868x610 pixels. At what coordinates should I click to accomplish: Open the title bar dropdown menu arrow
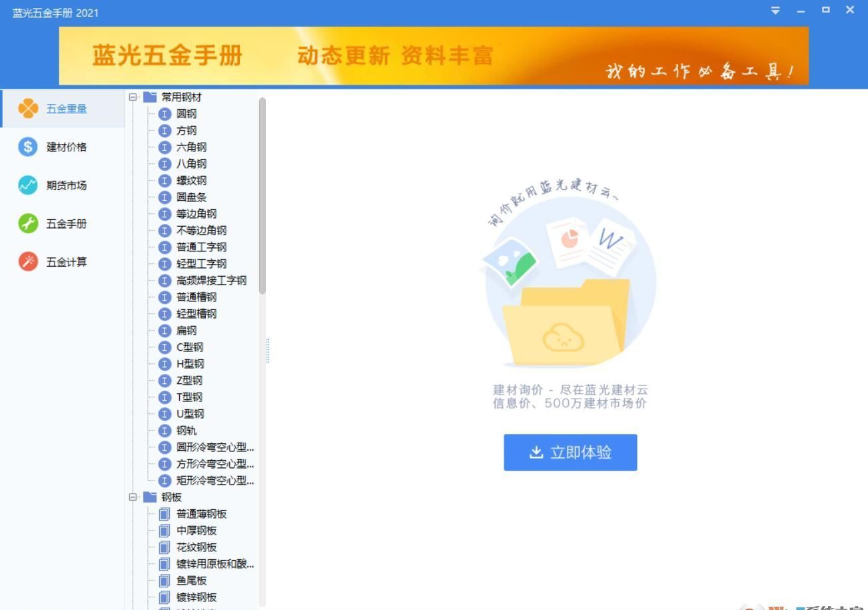(x=775, y=10)
